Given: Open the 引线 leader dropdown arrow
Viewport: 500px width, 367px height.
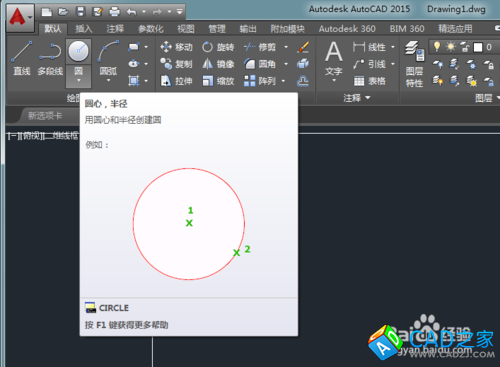Looking at the screenshot, I should coord(393,64).
